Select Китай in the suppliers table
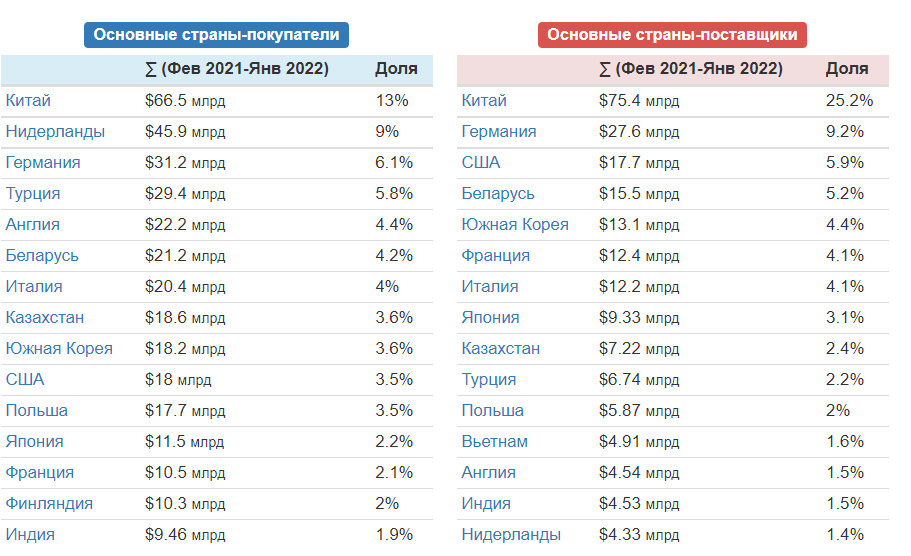Screen dimensions: 911x556 484,101
